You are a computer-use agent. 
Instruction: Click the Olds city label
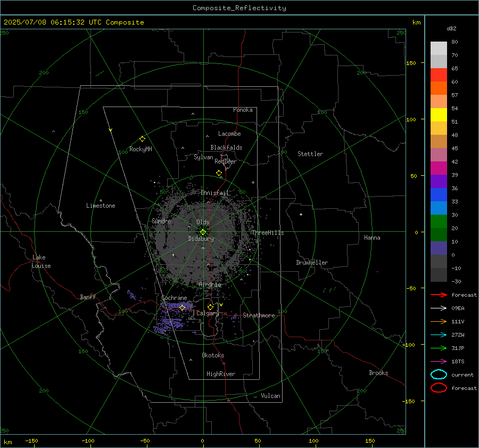(203, 222)
